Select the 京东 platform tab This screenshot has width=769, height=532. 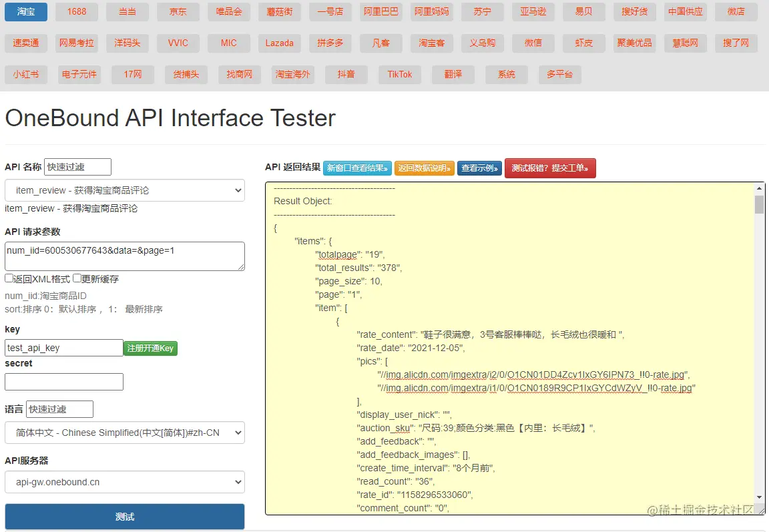[x=178, y=11]
